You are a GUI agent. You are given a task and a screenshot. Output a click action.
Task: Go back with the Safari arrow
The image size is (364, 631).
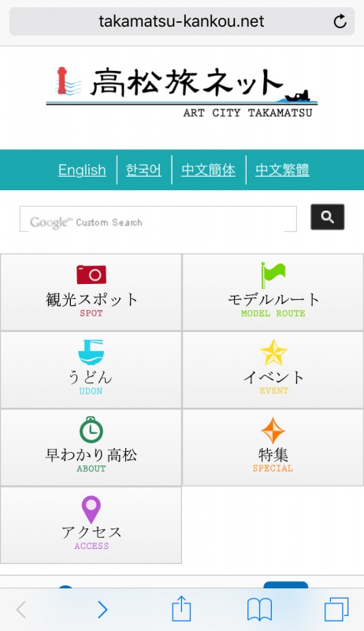(x=21, y=610)
